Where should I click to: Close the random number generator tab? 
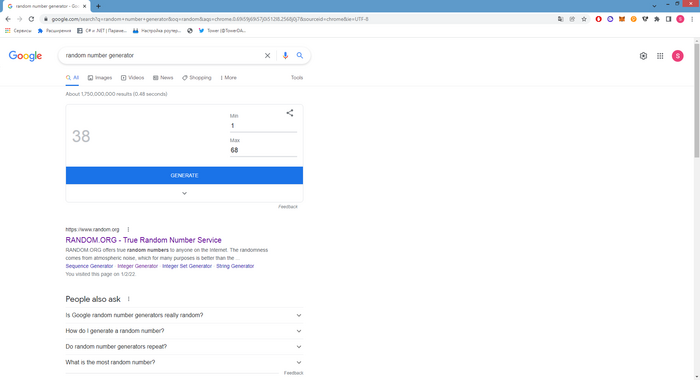(x=84, y=6)
